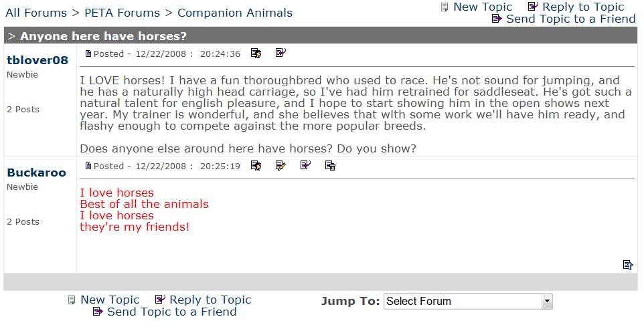Click profile icon in Buckaroo's post header
Viewport: 644px width, 329px height.
coord(256,166)
